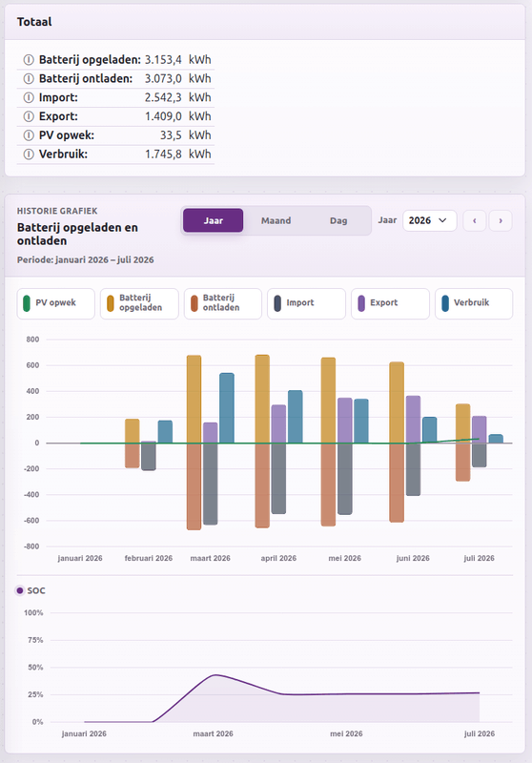Click the maart 2026 Batterij opgeladen bar
This screenshot has height=763, width=532.
[194, 399]
